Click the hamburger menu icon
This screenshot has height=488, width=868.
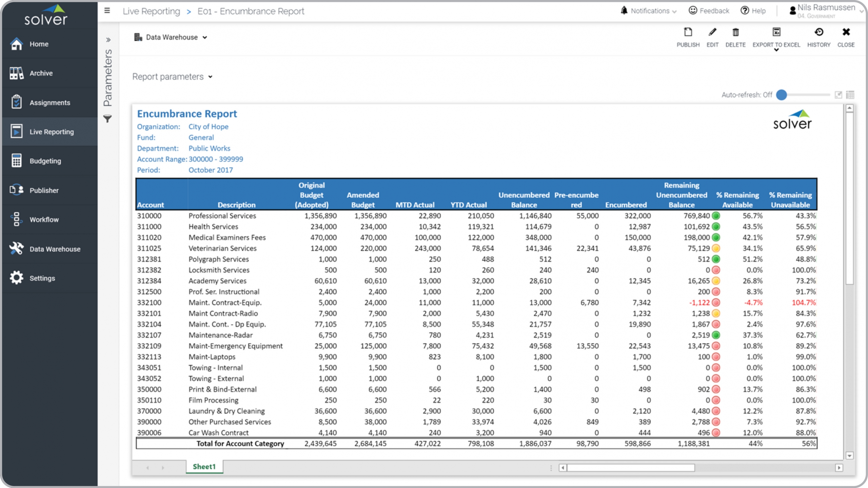(x=107, y=11)
